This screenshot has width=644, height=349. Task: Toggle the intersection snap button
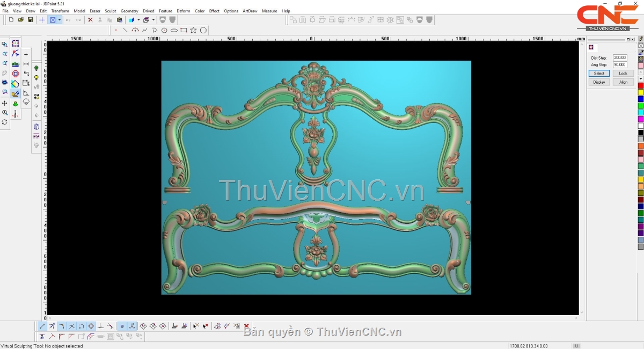71,326
